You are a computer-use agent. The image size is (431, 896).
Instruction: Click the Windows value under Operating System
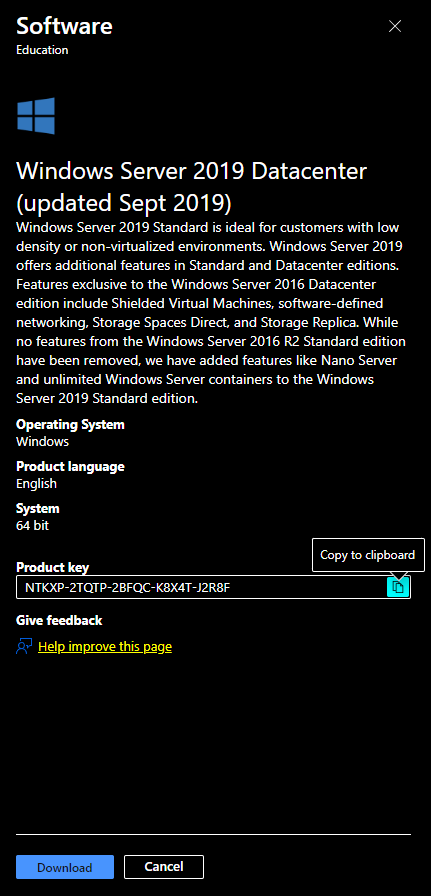point(42,441)
